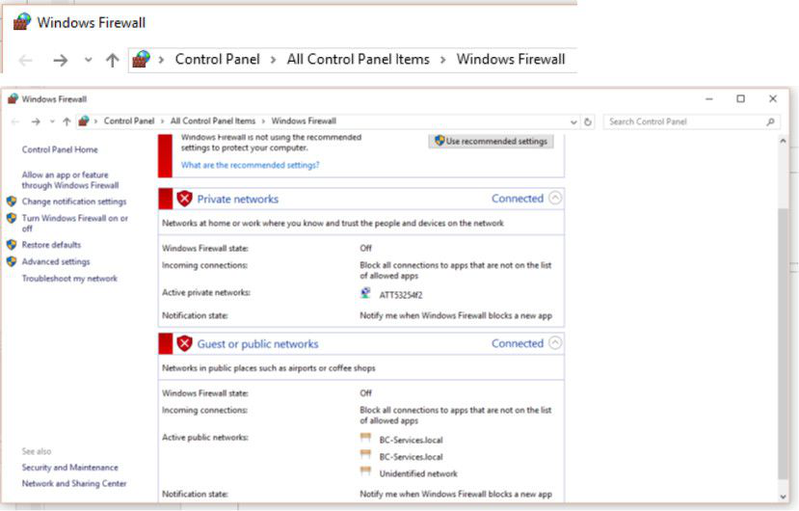The height and width of the screenshot is (511, 799).
Task: Open What are the recommended settings link
Action: point(250,165)
